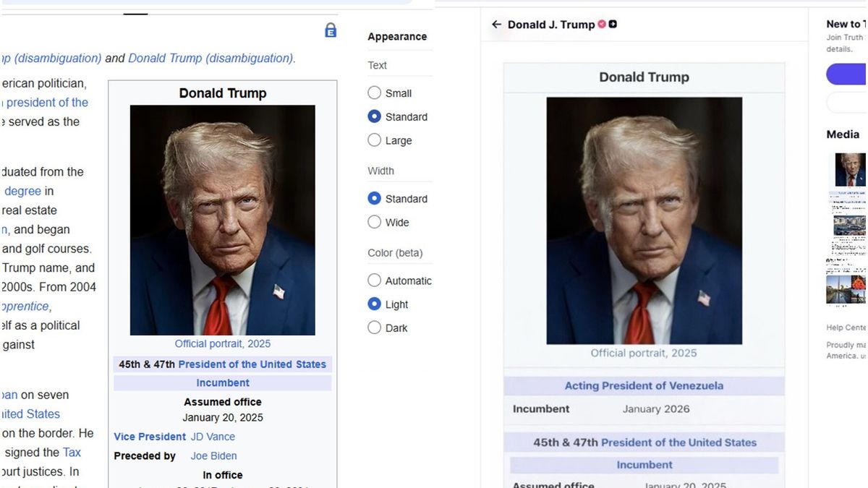
Task: Select the Dark color option
Action: [x=374, y=328]
